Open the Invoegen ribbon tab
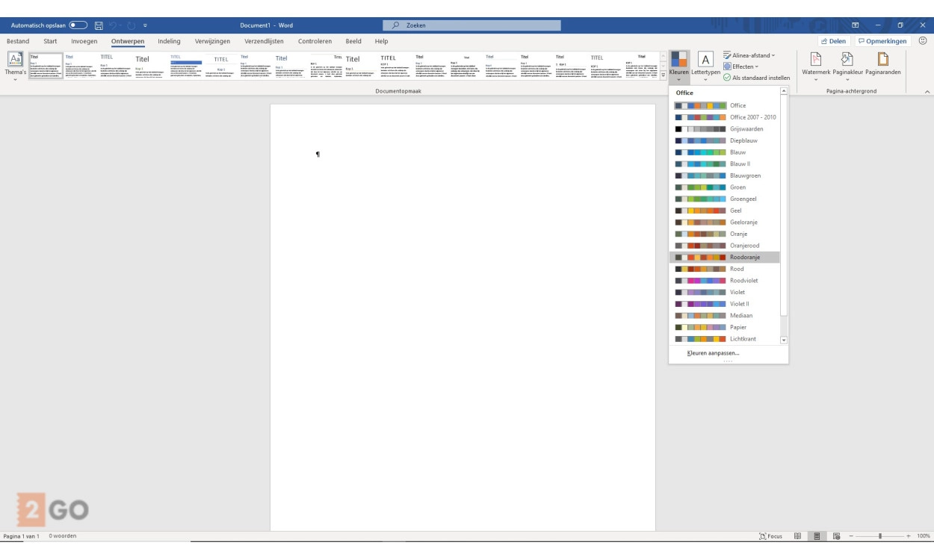The width and height of the screenshot is (934, 560). point(84,41)
